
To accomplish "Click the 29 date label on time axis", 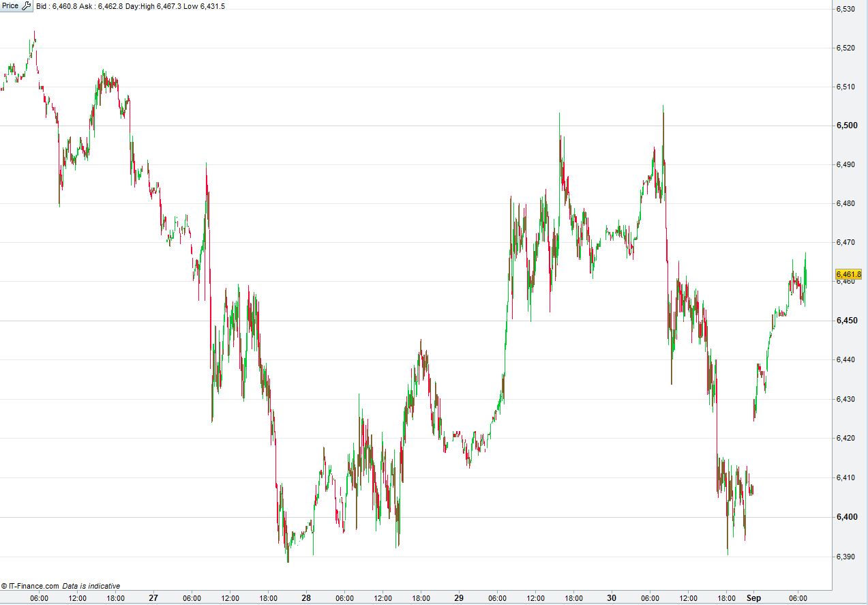I will 459,598.
